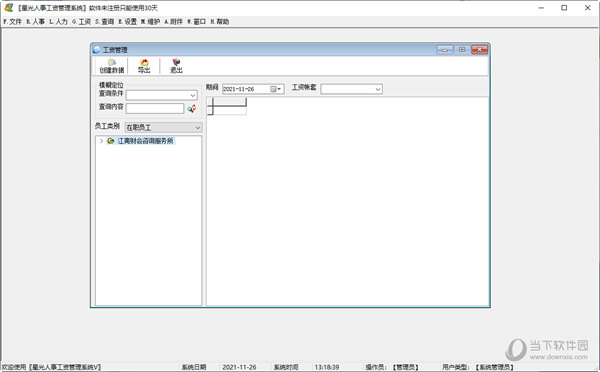Minimize the 工资管理 child window

coord(445,50)
